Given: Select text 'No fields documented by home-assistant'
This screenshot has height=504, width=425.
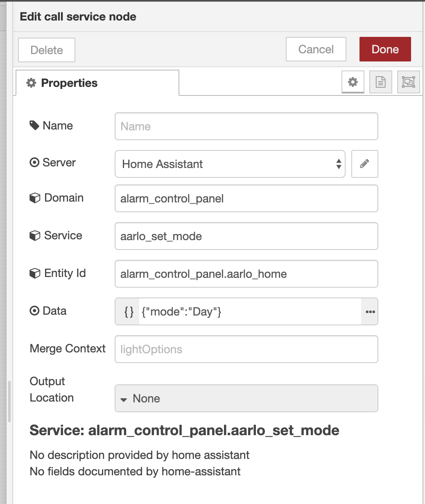Looking at the screenshot, I should point(135,472).
